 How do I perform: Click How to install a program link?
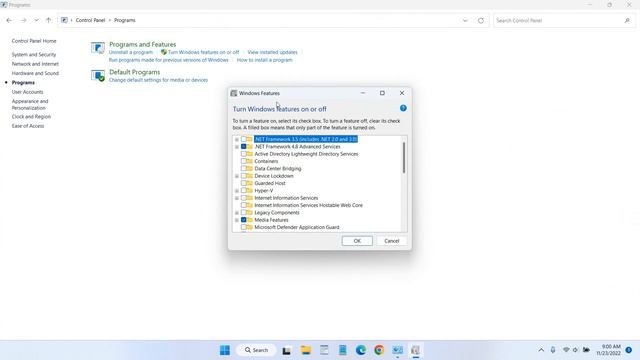point(264,60)
